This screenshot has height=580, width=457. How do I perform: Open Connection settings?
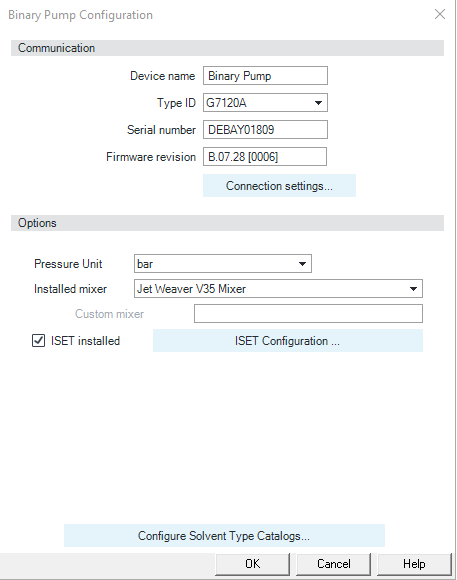[x=279, y=186]
